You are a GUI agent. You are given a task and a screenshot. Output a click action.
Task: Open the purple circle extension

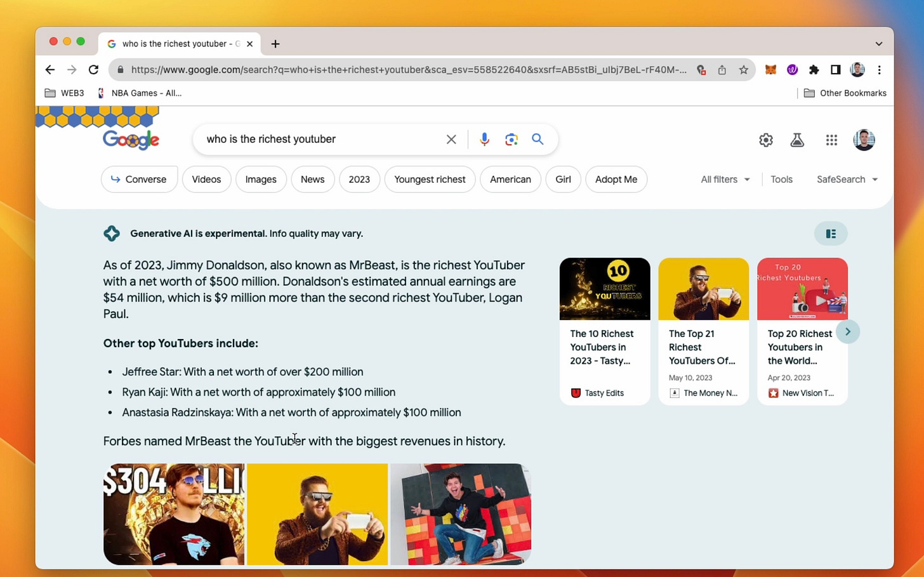click(x=792, y=70)
